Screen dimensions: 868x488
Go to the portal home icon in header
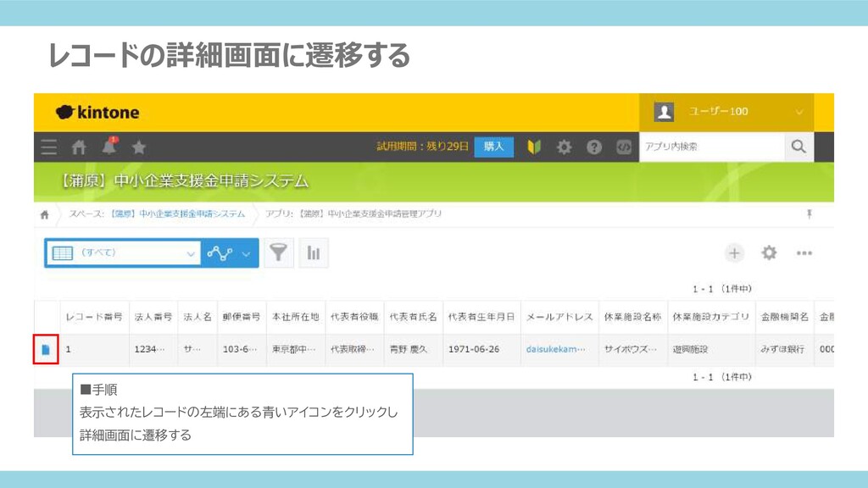pos(79,147)
